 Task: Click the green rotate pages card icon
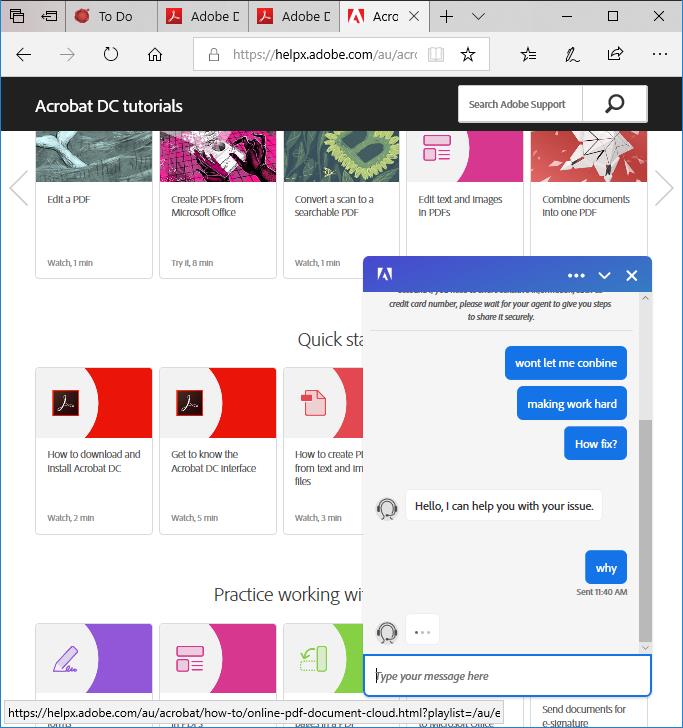[x=314, y=659]
